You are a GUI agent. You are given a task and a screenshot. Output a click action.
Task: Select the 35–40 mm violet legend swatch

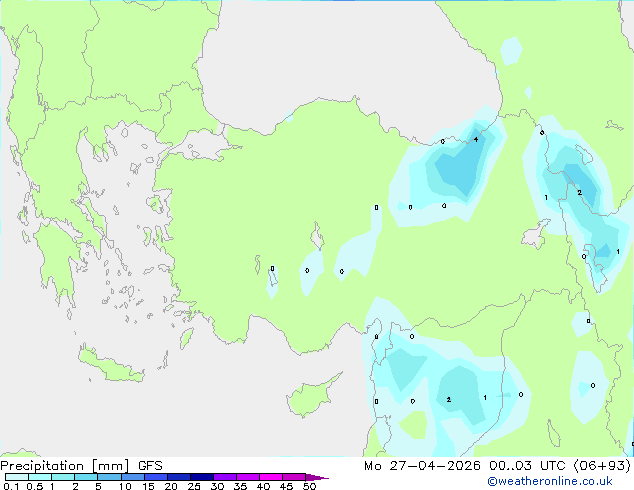(248, 477)
